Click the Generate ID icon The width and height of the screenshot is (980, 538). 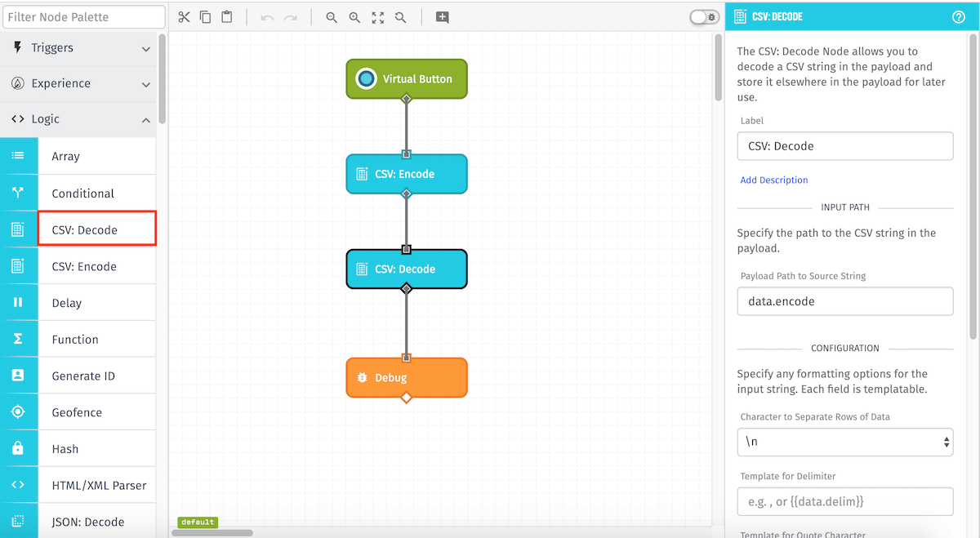pyautogui.click(x=18, y=376)
